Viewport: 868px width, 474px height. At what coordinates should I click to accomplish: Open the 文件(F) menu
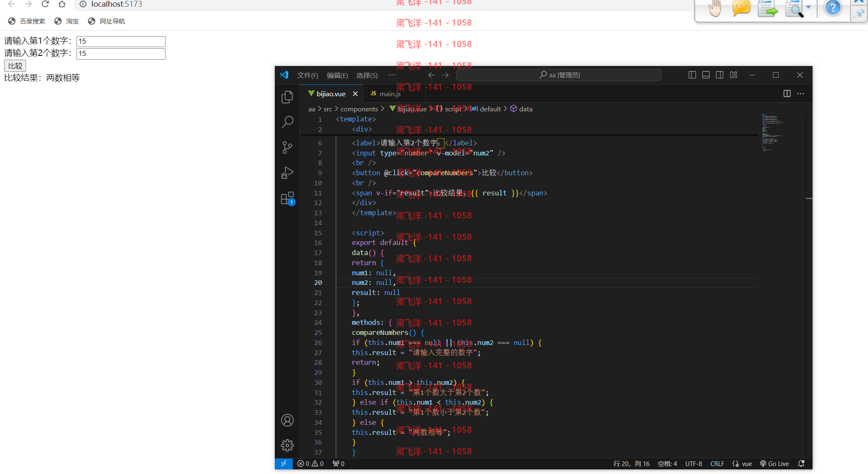click(308, 75)
